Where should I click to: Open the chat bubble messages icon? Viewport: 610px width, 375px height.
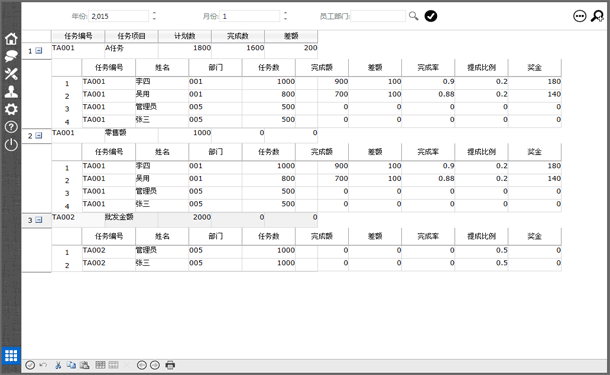click(x=11, y=56)
